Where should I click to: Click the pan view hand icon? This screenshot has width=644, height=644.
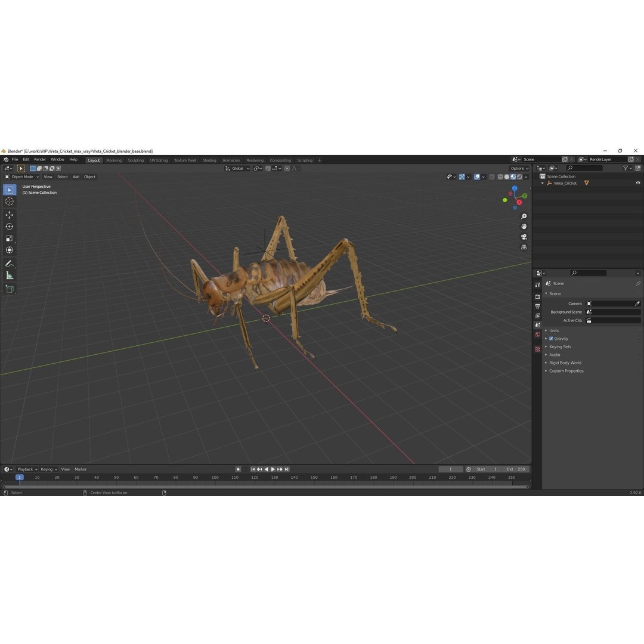tap(524, 227)
